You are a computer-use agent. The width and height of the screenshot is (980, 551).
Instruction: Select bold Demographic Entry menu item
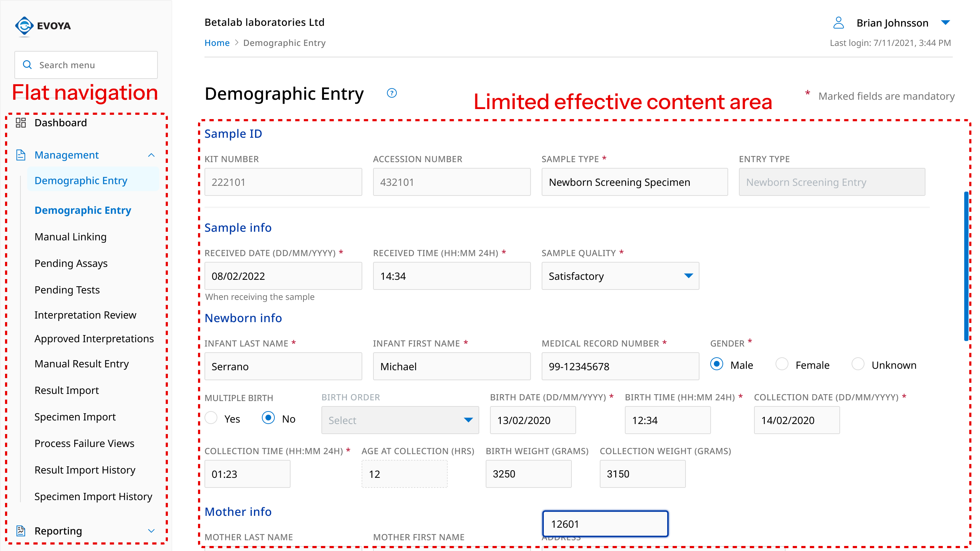tap(83, 211)
